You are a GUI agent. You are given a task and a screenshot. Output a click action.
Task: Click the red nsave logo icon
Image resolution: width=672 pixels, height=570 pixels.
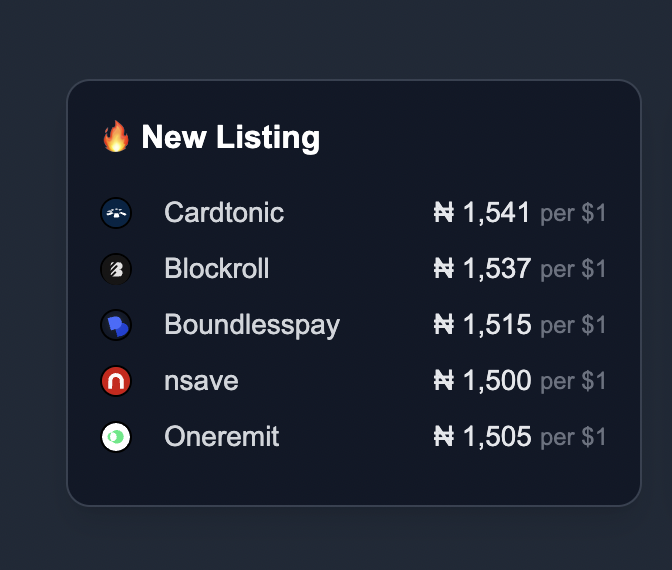pyautogui.click(x=116, y=381)
